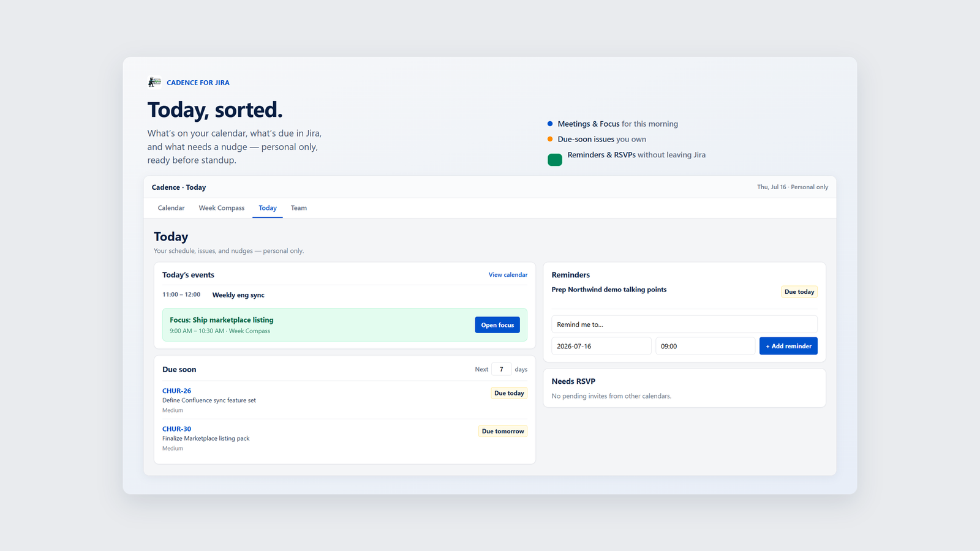Click the 11:00 – 12:00 event time
The width and height of the screenshot is (980, 551).
pos(181,294)
